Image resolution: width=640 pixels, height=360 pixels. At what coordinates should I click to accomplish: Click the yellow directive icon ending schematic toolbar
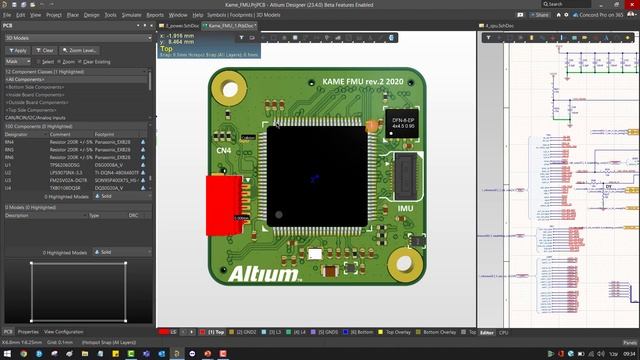(628, 38)
